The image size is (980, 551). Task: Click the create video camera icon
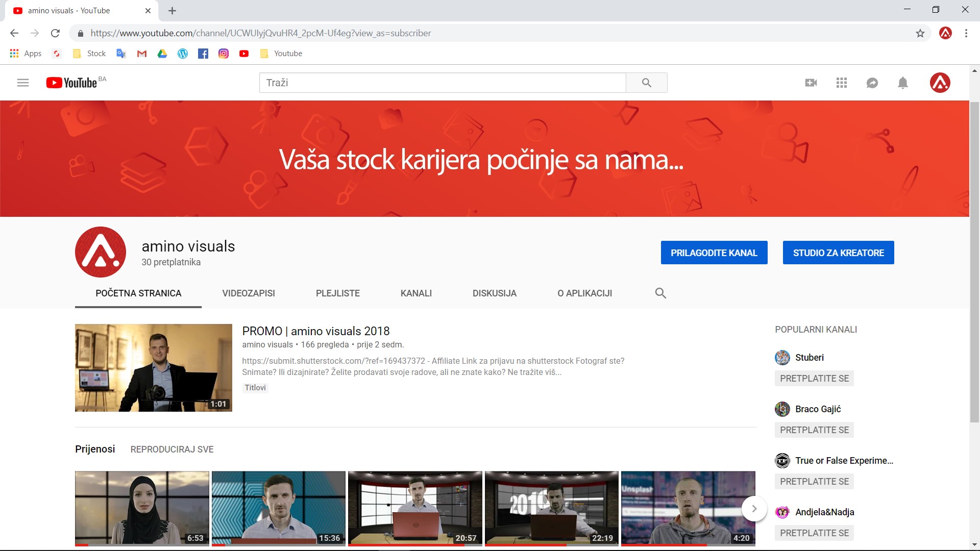pyautogui.click(x=811, y=83)
